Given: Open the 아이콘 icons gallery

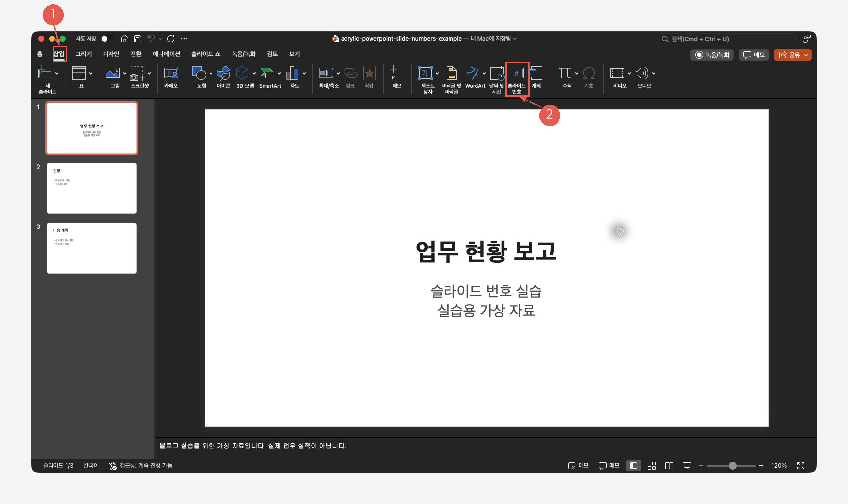Looking at the screenshot, I should (x=223, y=73).
